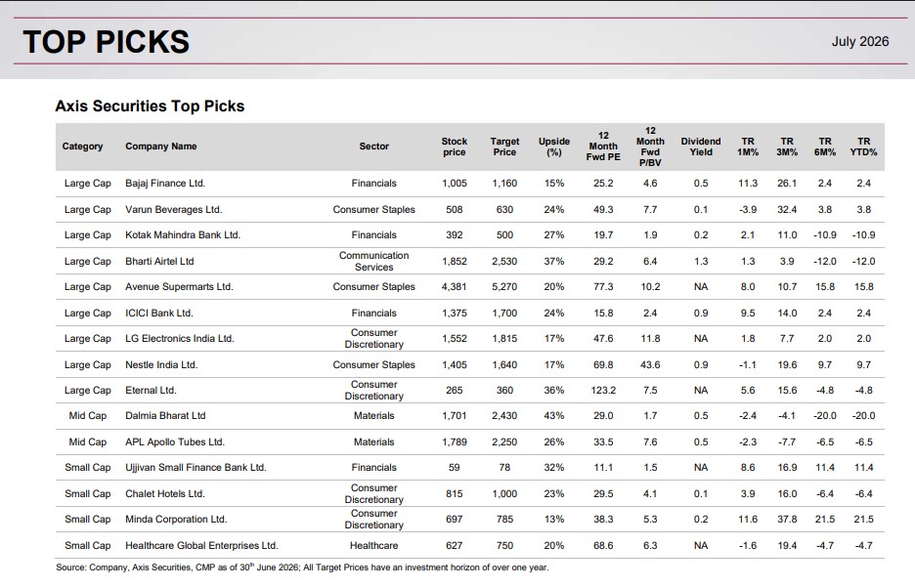Viewport: 915px width, 588px height.
Task: Click Minda Corporation upside 13%
Action: (553, 520)
